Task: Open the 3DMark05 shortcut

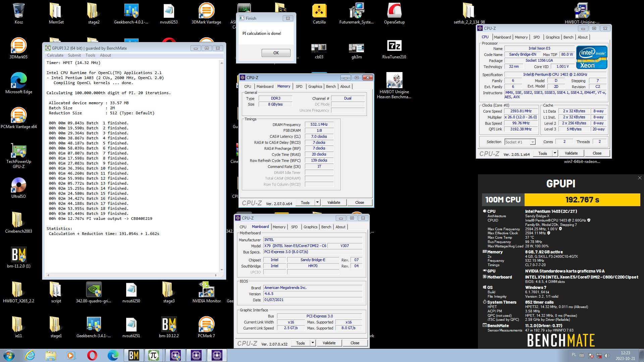Action: click(x=18, y=49)
